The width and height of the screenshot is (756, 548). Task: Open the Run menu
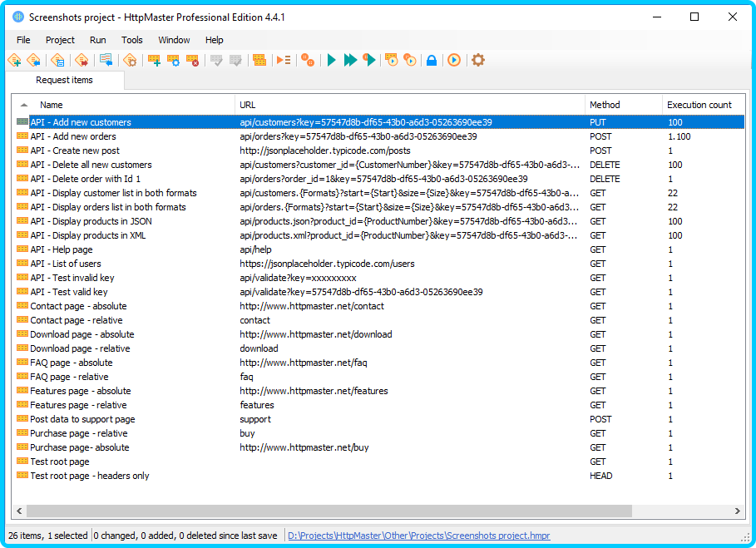97,40
